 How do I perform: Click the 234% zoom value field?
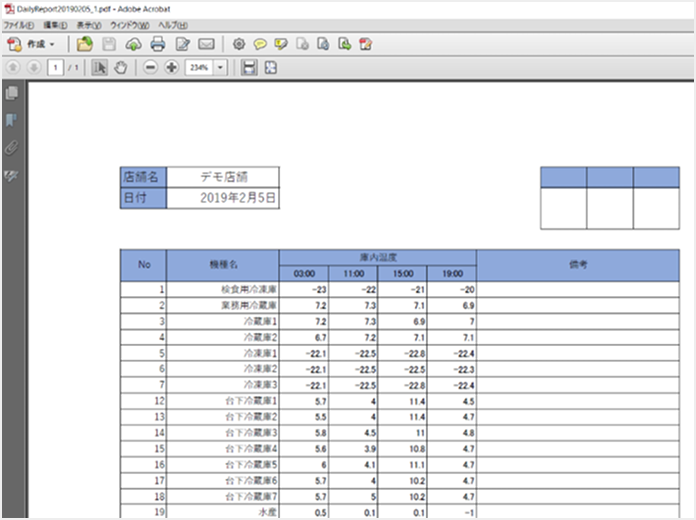pos(199,67)
